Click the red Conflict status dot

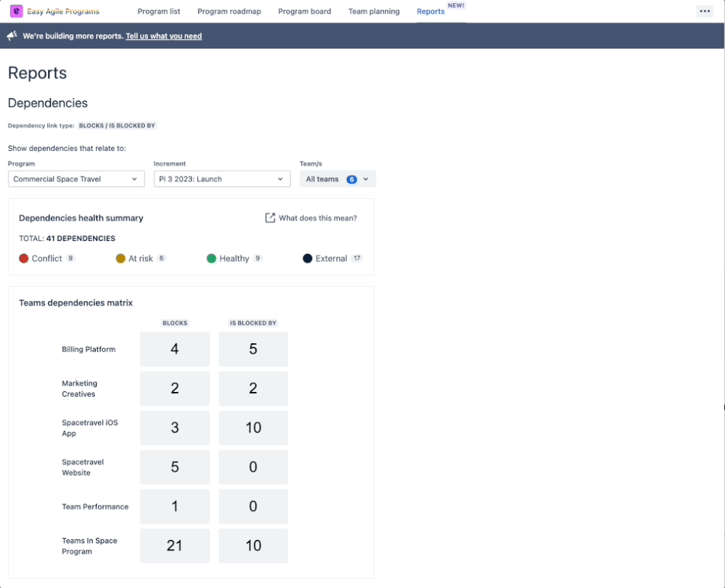point(23,258)
